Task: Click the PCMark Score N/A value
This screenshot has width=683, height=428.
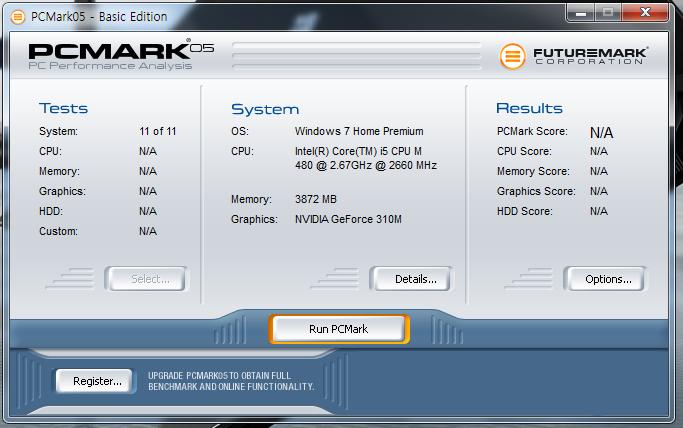Action: click(x=602, y=132)
